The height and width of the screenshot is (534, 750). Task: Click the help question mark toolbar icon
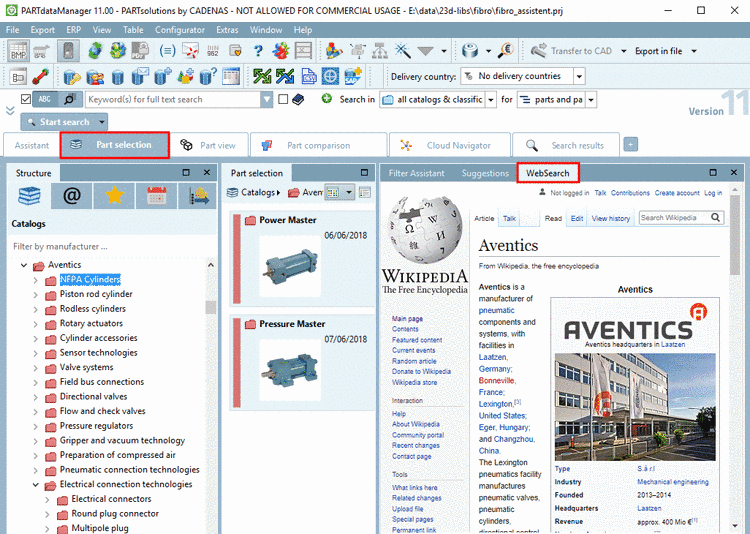tap(258, 51)
